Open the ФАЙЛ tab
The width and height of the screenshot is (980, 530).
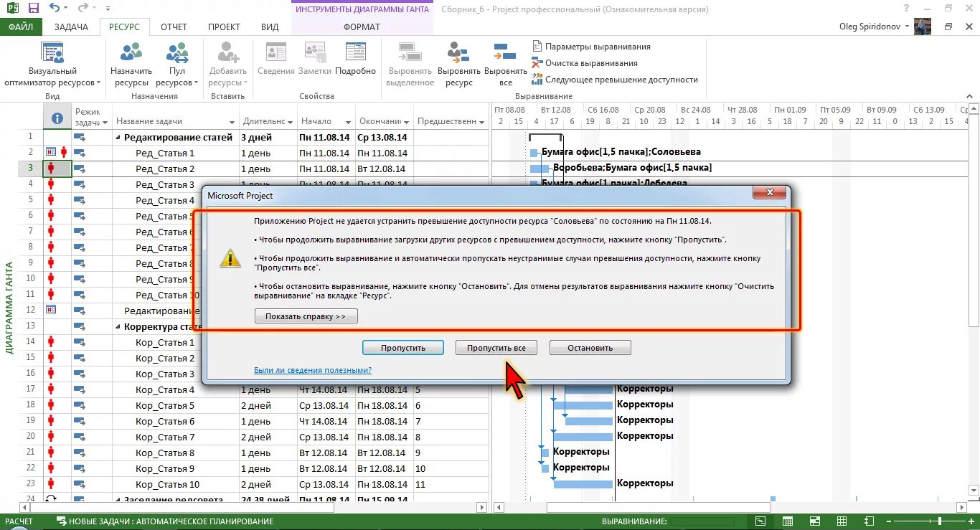point(21,27)
